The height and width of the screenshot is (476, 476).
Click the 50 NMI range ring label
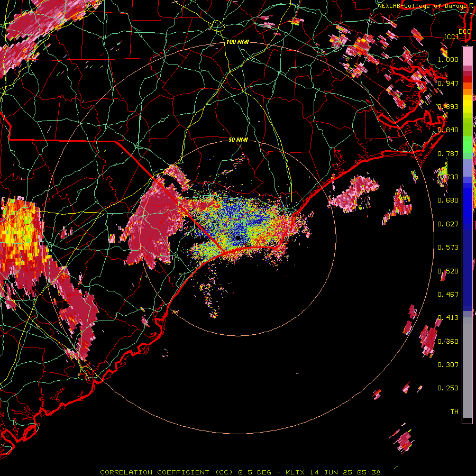(x=238, y=140)
